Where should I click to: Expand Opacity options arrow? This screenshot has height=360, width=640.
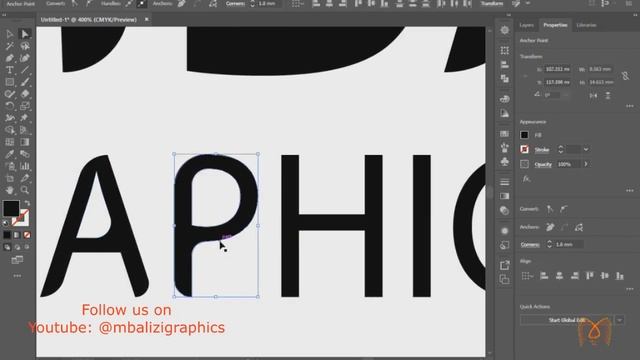pyautogui.click(x=586, y=164)
